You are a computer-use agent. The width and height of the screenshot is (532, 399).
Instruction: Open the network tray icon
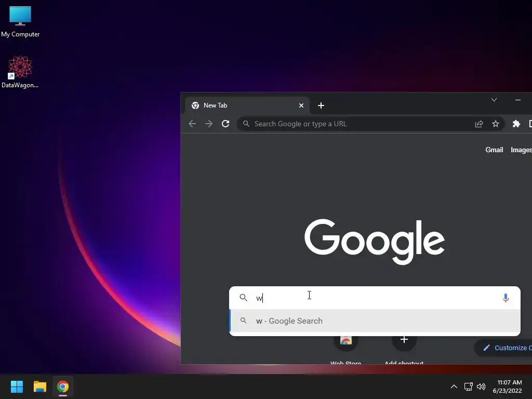468,387
